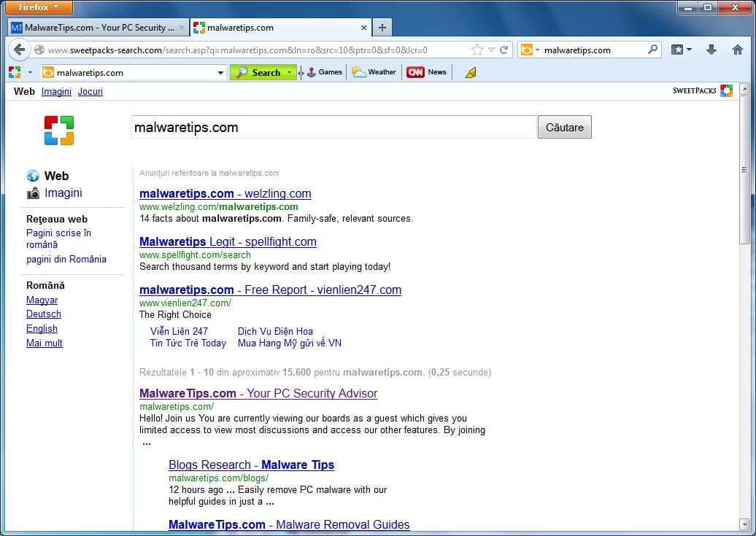
Task: Go to the home page icon
Action: click(737, 50)
